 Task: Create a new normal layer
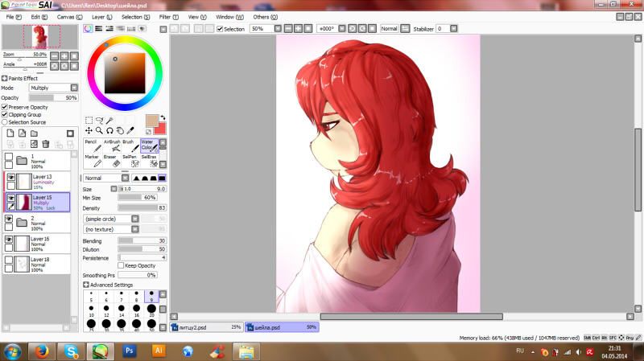[x=10, y=133]
